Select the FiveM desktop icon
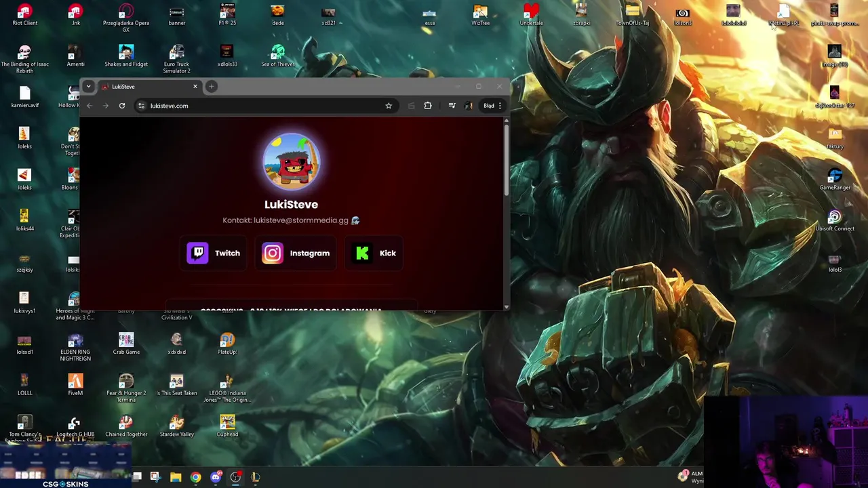The width and height of the screenshot is (868, 488). click(x=75, y=385)
